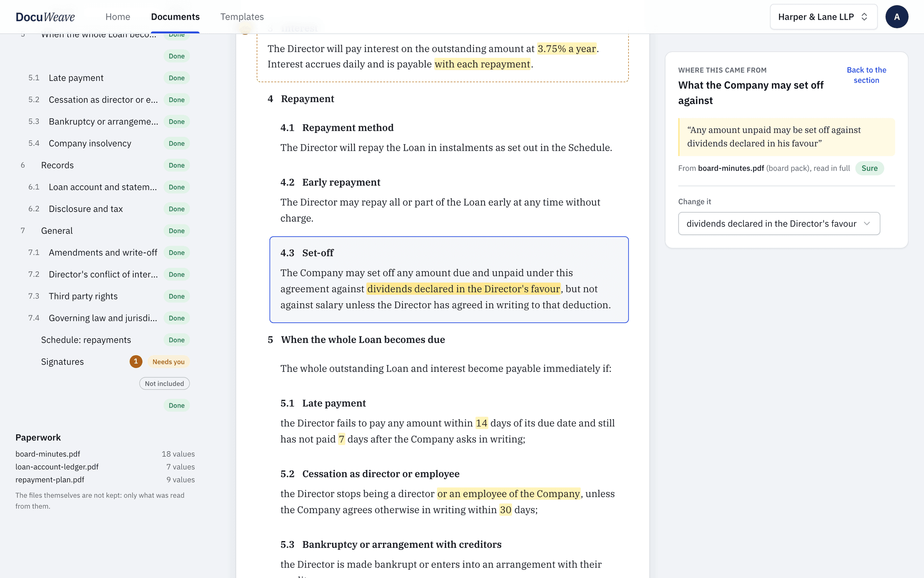Click the Sure confidence badge in source panel
This screenshot has width=924, height=578.
(x=869, y=168)
